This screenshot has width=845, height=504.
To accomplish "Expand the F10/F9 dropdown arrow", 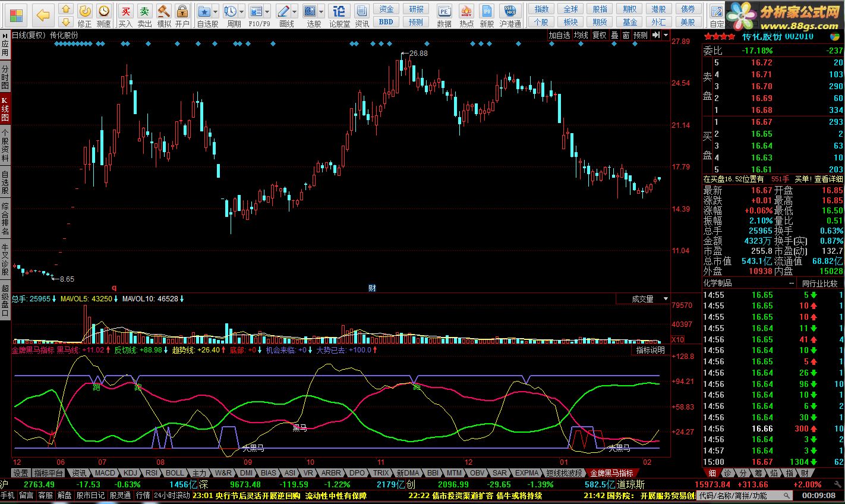I will point(268,11).
